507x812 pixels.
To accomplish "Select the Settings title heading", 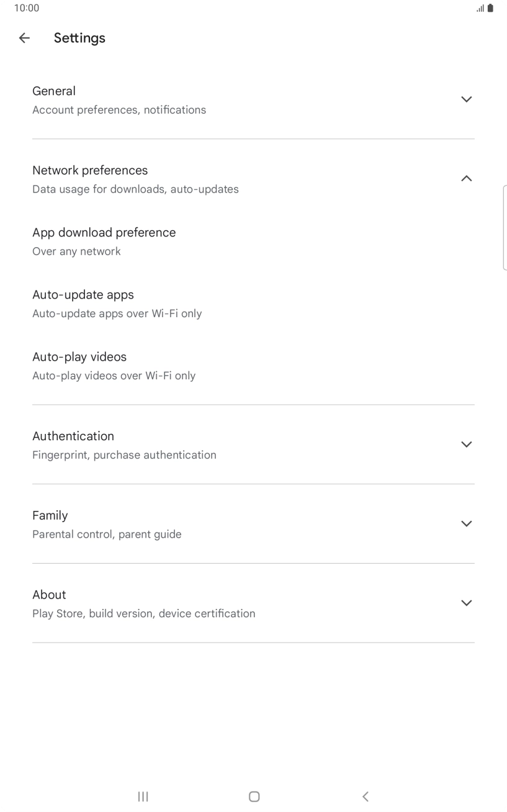I will click(79, 38).
